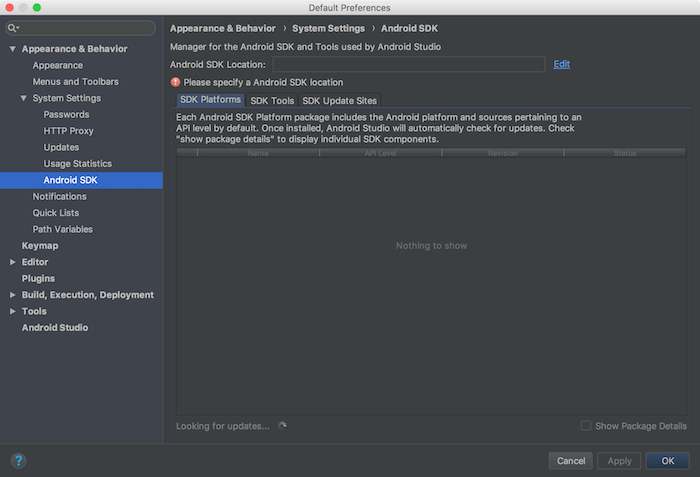Switch to the SDK Tools tab
The height and width of the screenshot is (477, 700).
click(272, 100)
